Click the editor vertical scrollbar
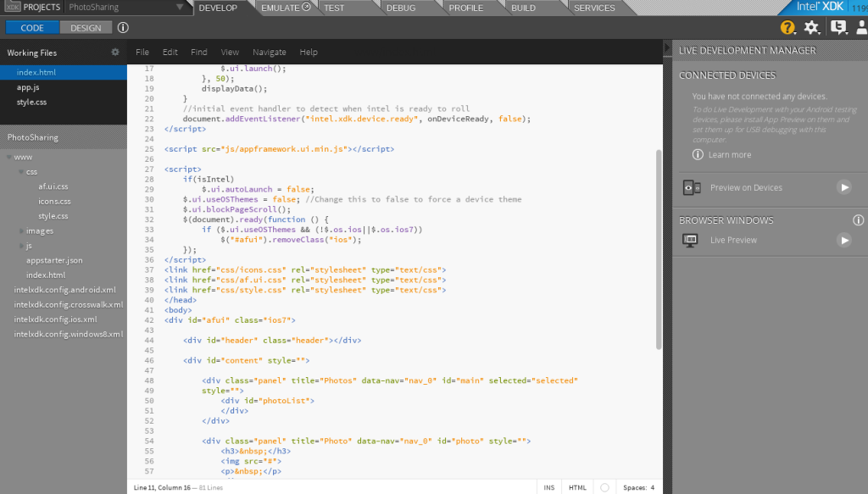Viewport: 868px width, 494px height. 659,250
